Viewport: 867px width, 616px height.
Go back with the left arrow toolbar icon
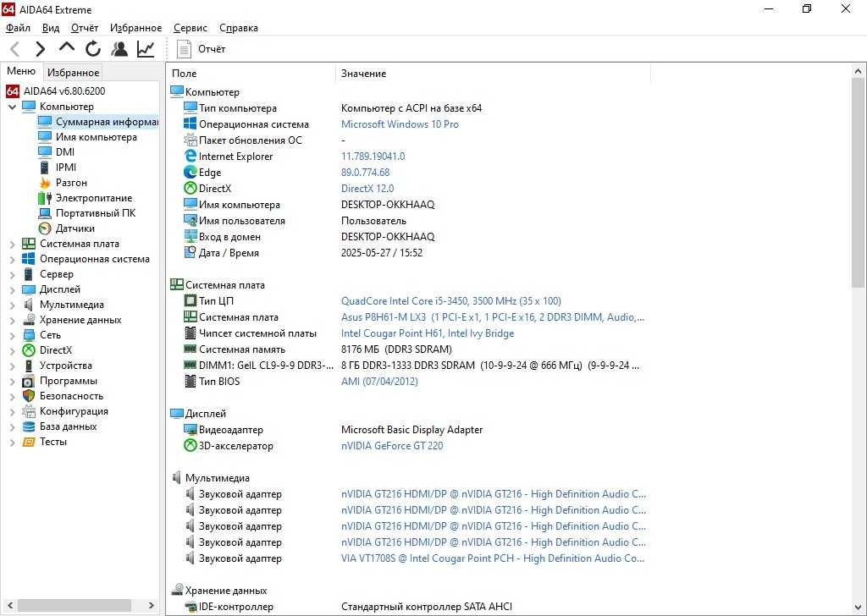15,49
